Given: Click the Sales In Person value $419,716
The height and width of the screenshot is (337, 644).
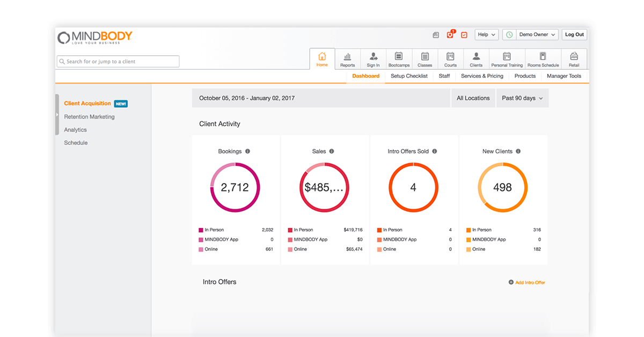Looking at the screenshot, I should click(x=353, y=230).
